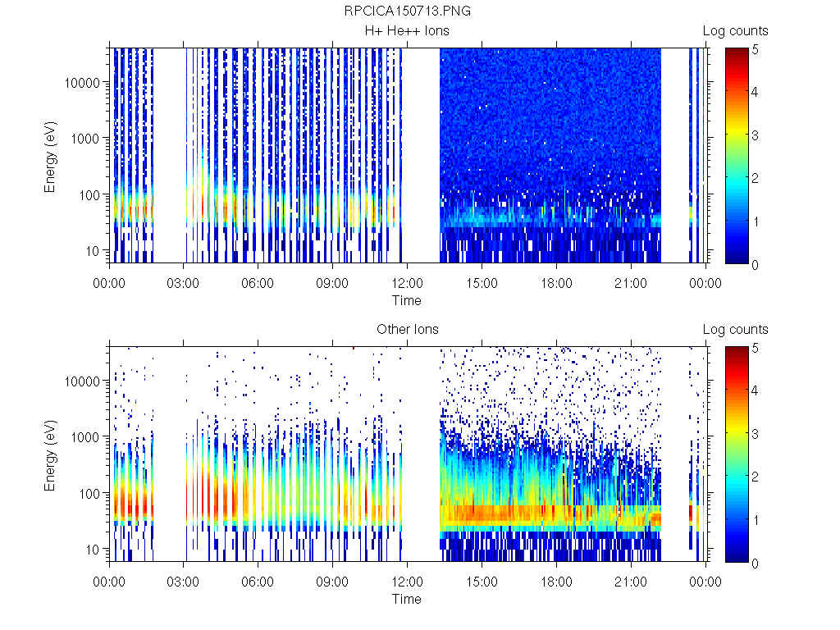Viewport: 840px width, 630px height.
Task: Select the "Other Ions" plot title
Action: coord(408,330)
